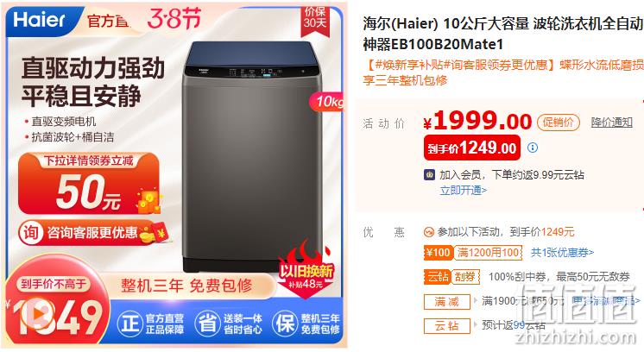Viewport: 644px width, 352px height.
Task: Click the membership crown icon
Action: point(429,175)
